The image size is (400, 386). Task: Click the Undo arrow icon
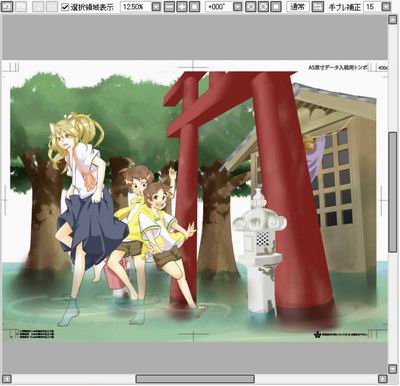pyautogui.click(x=7, y=6)
